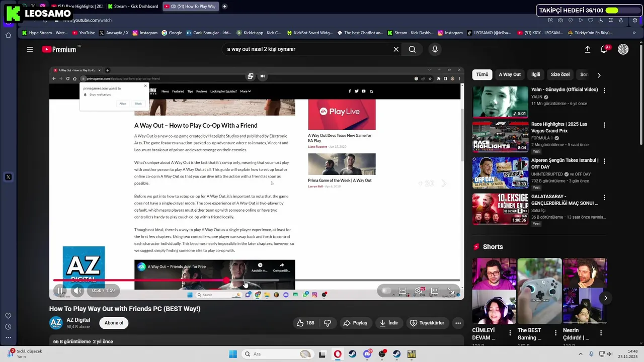Open options for Alperen Şengün video

click(604, 161)
